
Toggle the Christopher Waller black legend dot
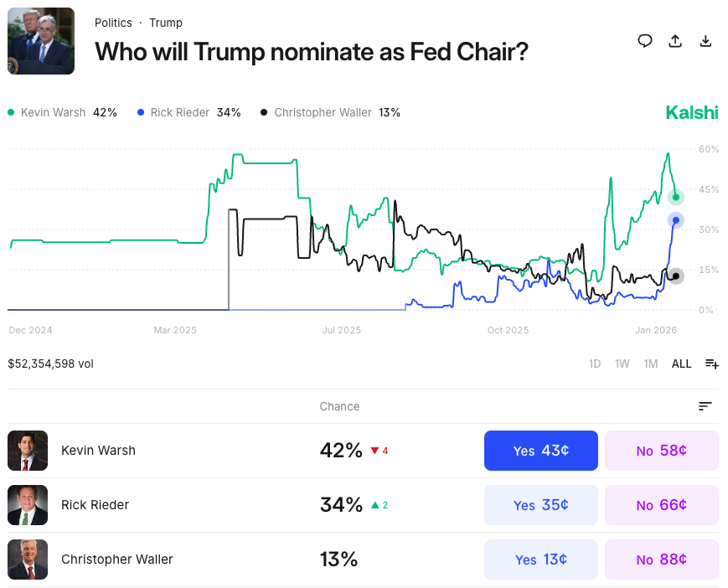(264, 111)
